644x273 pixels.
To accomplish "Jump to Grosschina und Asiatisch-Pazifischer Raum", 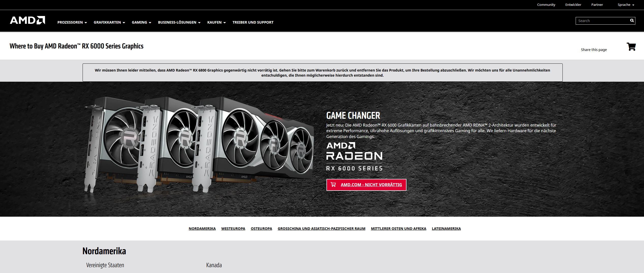I will (321, 229).
